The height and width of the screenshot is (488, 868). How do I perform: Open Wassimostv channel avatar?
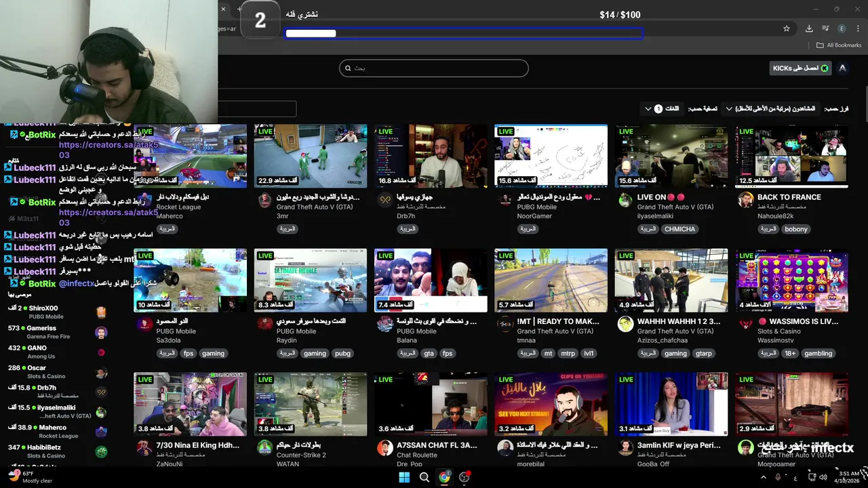click(745, 324)
